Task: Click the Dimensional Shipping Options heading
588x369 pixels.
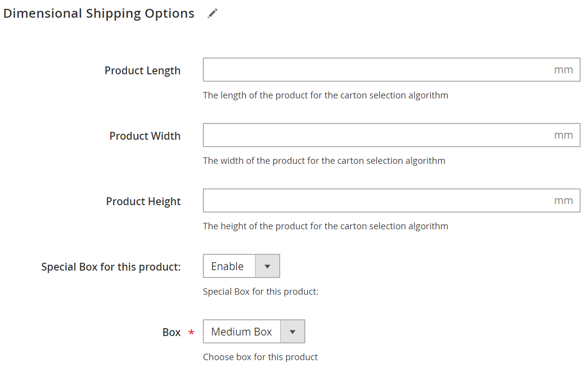Action: [x=99, y=13]
